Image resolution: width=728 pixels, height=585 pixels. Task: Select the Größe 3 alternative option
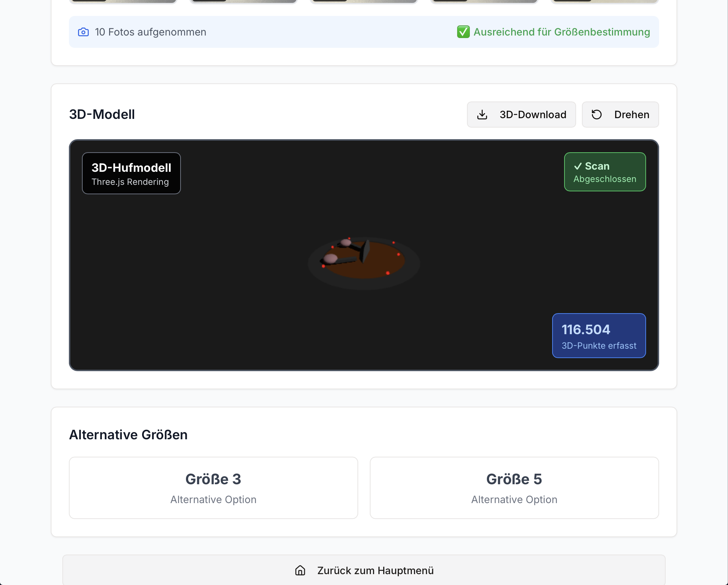click(213, 487)
